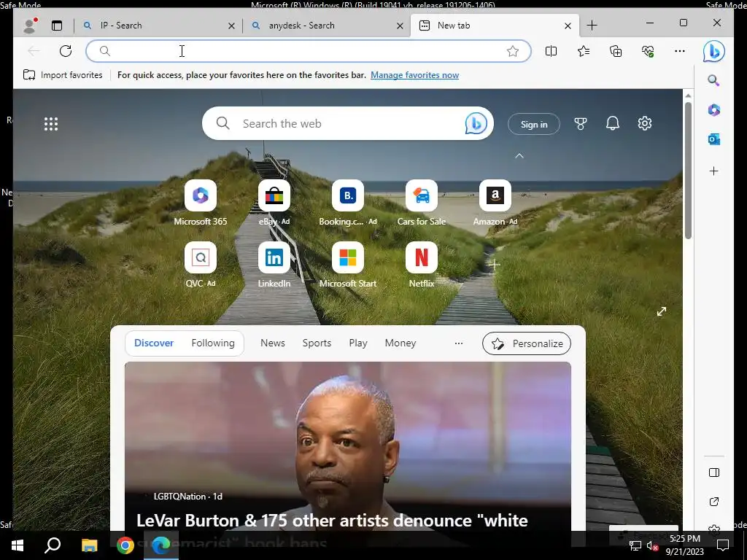This screenshot has width=747, height=560.
Task: Open page settings gear icon
Action: (x=645, y=123)
